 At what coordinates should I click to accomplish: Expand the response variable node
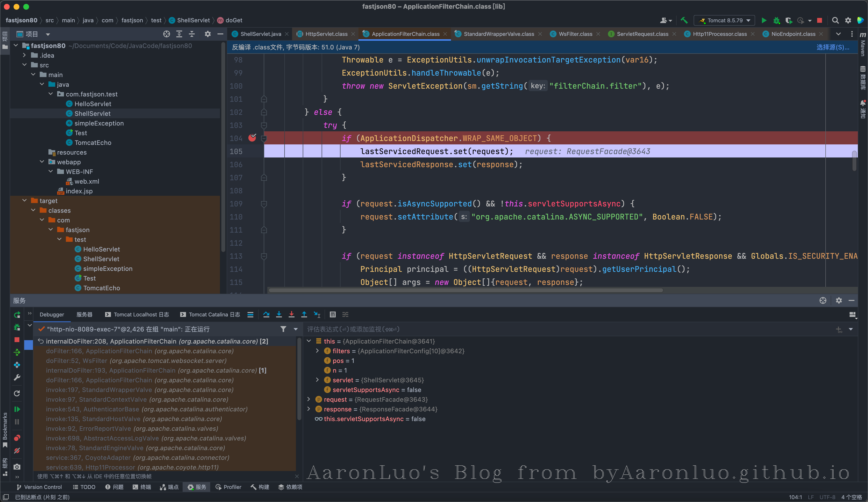(309, 409)
